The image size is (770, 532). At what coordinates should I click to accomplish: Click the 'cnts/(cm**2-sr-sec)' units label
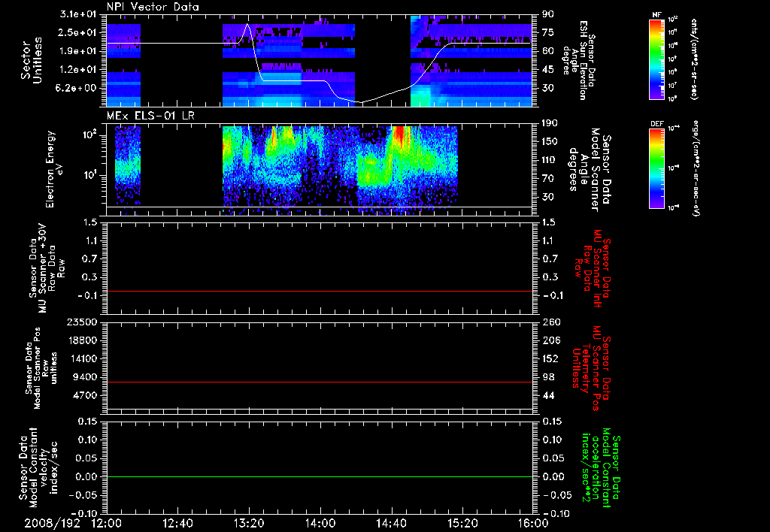(694, 59)
